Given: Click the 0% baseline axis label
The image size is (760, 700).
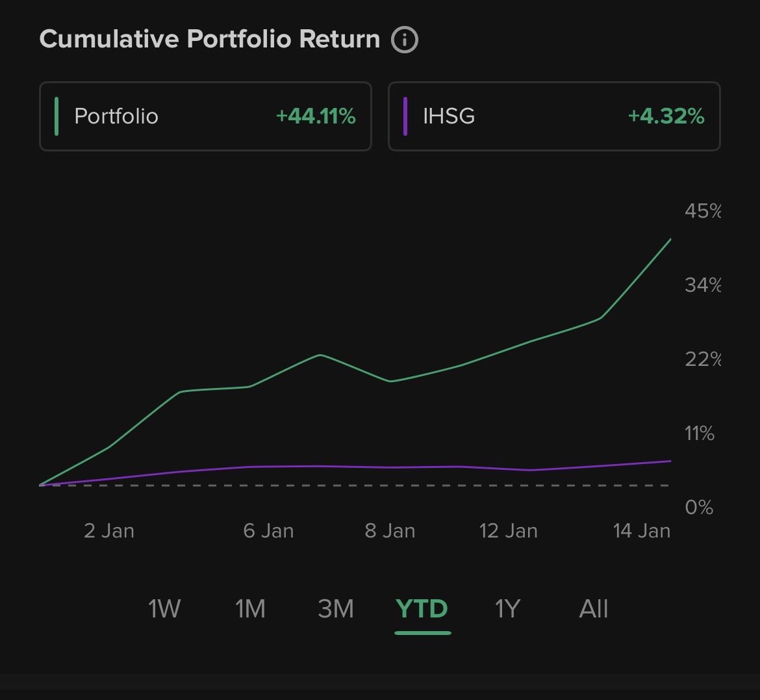Looking at the screenshot, I should coord(699,507).
